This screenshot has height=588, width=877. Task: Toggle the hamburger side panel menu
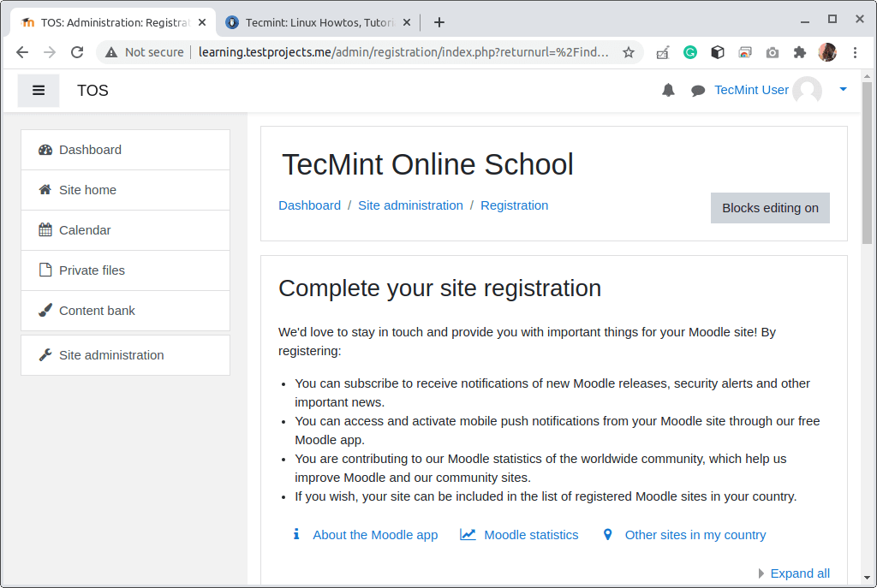pos(38,90)
